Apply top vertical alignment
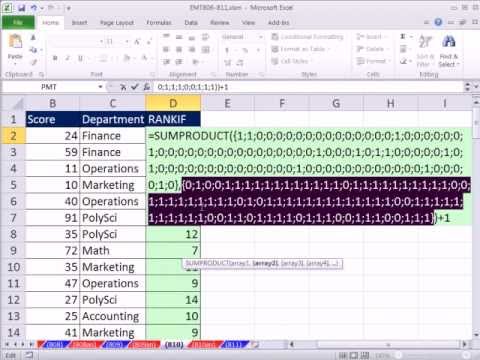This screenshot has width=480, height=360. [x=166, y=37]
